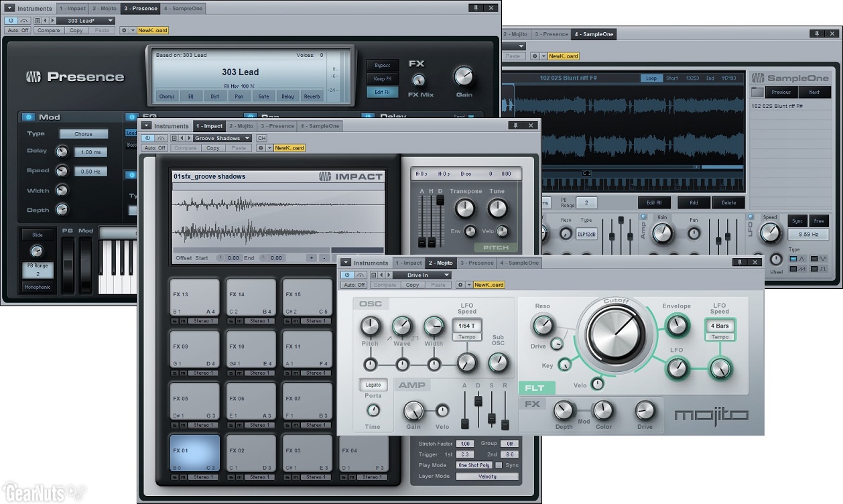This screenshot has height=504, width=843.
Task: Toggle power button in Presence window toolbar
Action: click(11, 21)
